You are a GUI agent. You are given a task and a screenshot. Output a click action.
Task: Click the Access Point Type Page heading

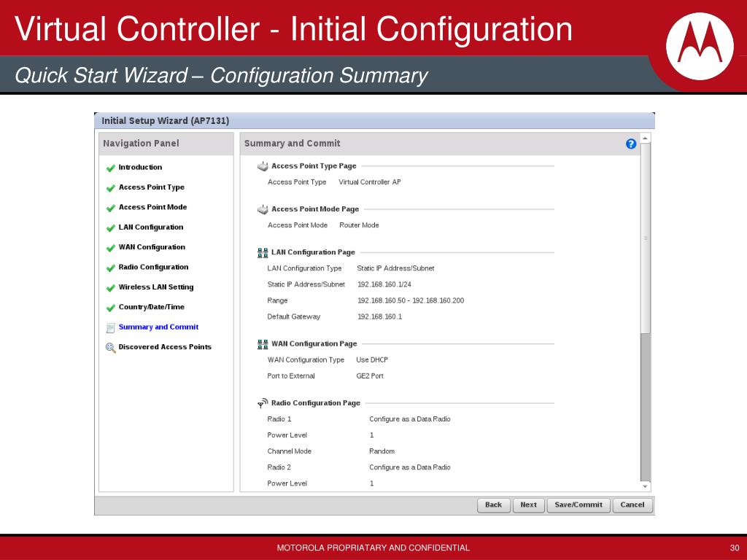pyautogui.click(x=314, y=166)
